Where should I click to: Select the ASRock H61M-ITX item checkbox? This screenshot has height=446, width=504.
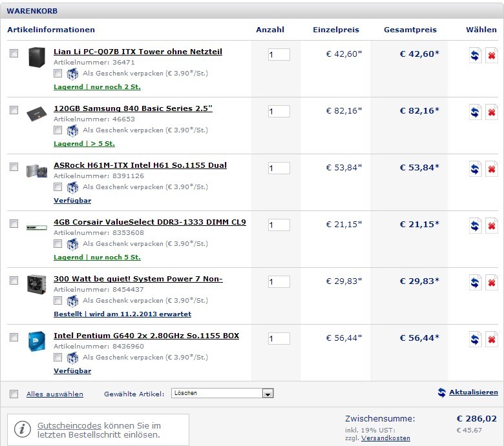[x=14, y=167]
